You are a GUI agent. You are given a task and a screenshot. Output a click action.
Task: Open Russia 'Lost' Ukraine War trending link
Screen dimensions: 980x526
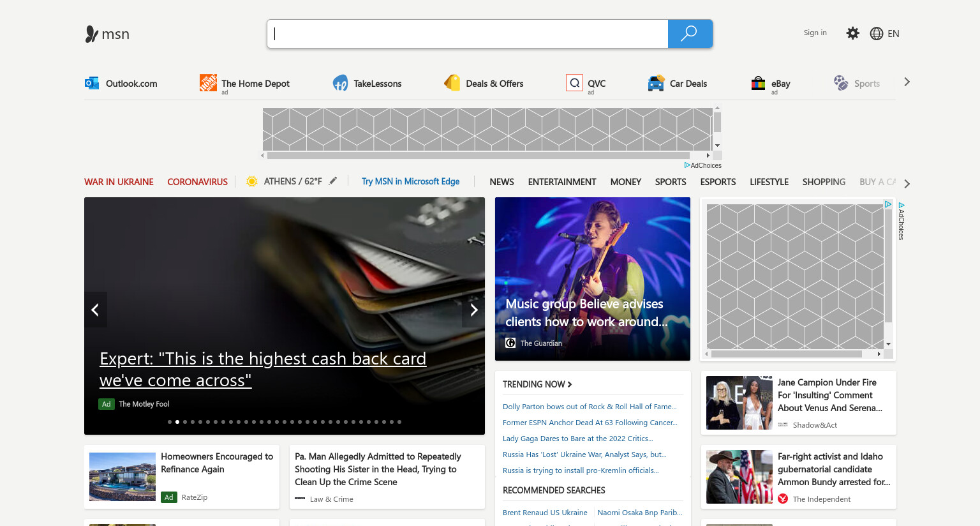584,455
